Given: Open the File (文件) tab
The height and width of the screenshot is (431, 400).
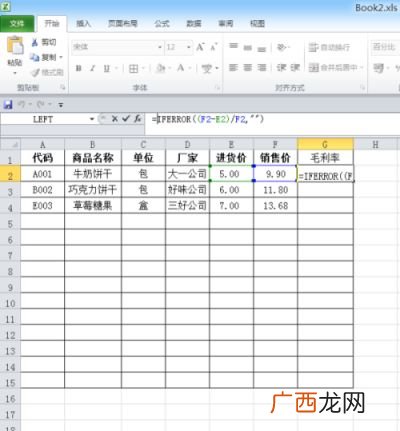Looking at the screenshot, I should (17, 23).
